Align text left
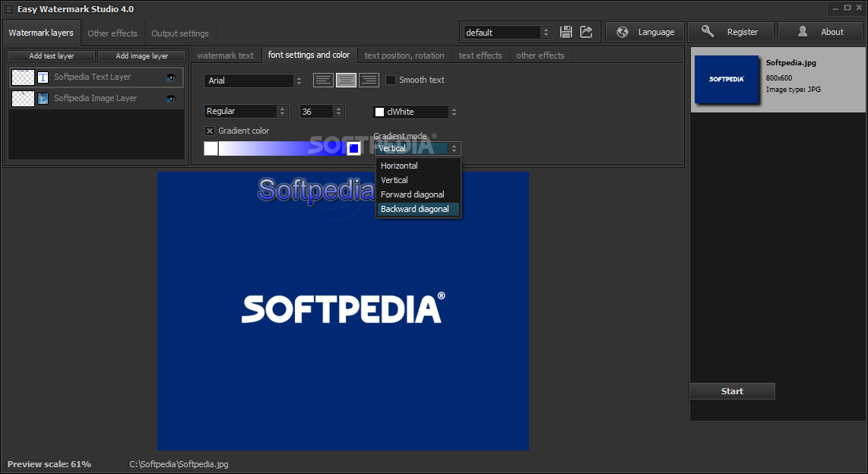868x474 pixels. [323, 81]
